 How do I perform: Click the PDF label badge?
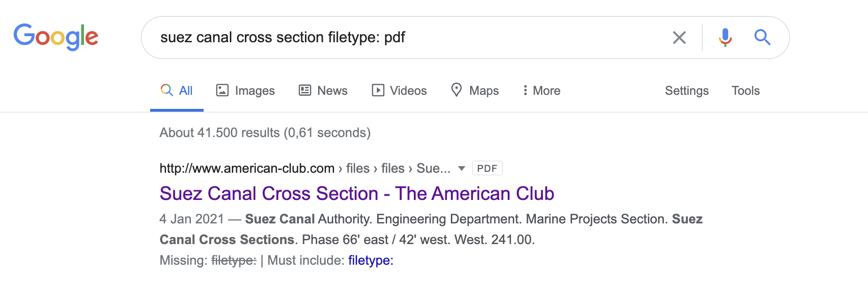click(487, 168)
